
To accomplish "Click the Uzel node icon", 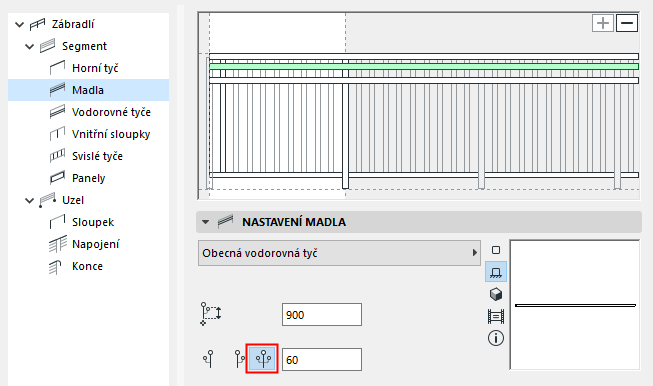I will (x=47, y=200).
